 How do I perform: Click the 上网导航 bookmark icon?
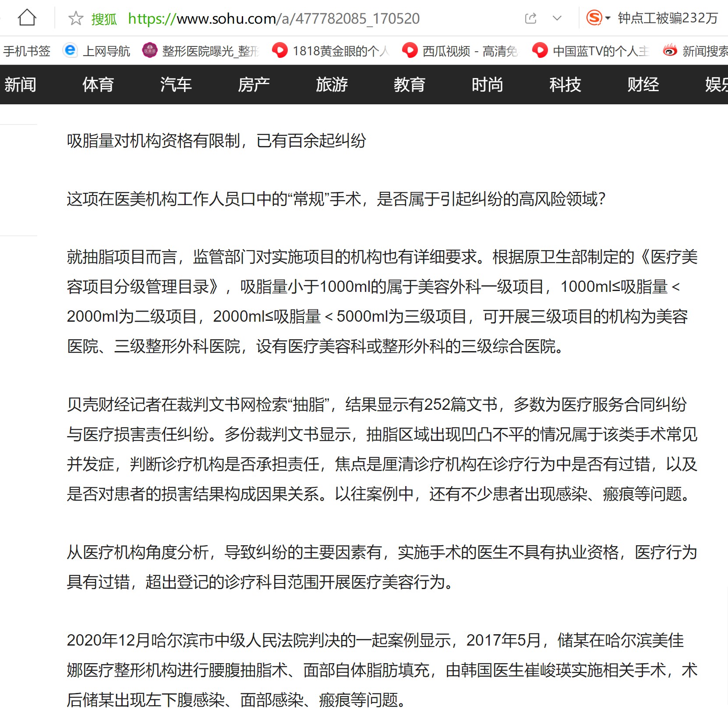pyautogui.click(x=70, y=50)
